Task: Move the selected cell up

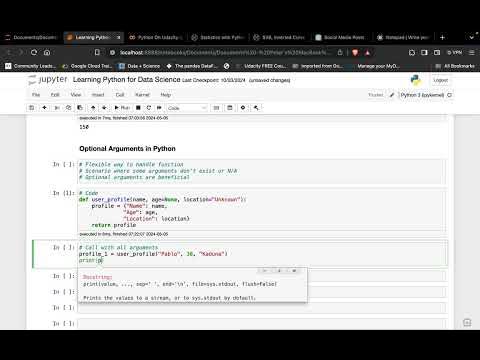Action: pyautogui.click(x=93, y=108)
